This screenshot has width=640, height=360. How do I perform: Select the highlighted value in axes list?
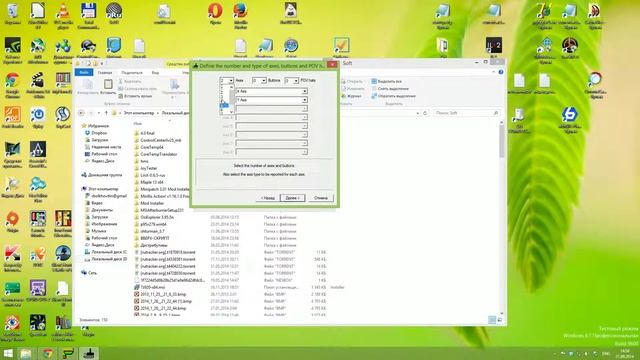pos(224,105)
